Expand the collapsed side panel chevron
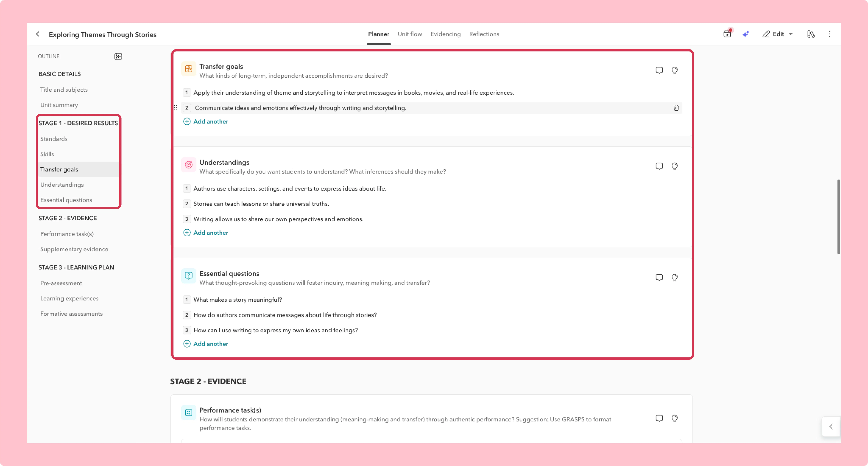Viewport: 868px width, 466px height. [x=831, y=427]
